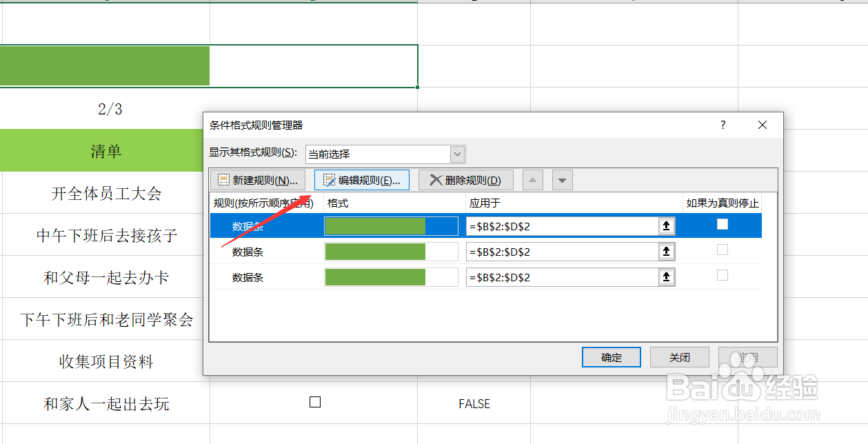Open the 显示其格式规则 dropdown
Screen dimensions: 868x444
(x=456, y=154)
